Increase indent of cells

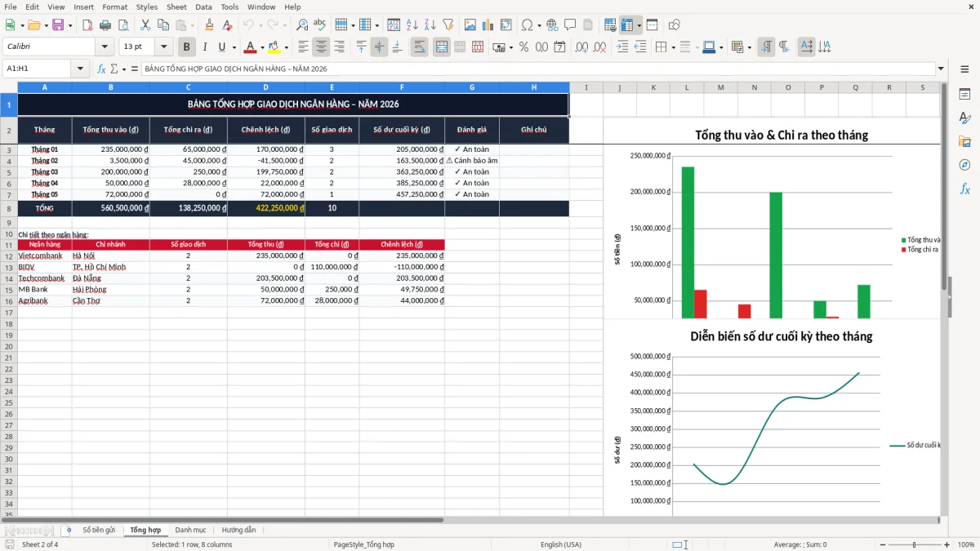pos(622,47)
